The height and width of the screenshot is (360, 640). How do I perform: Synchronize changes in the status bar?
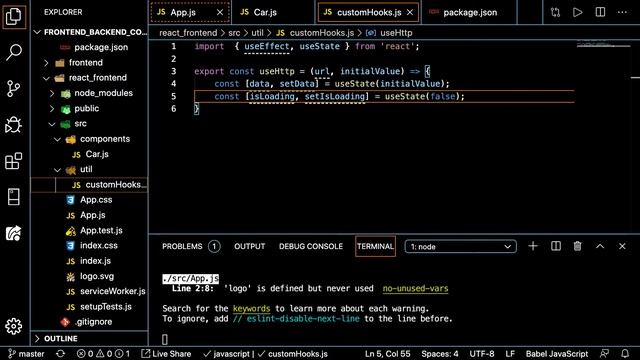tap(60, 354)
